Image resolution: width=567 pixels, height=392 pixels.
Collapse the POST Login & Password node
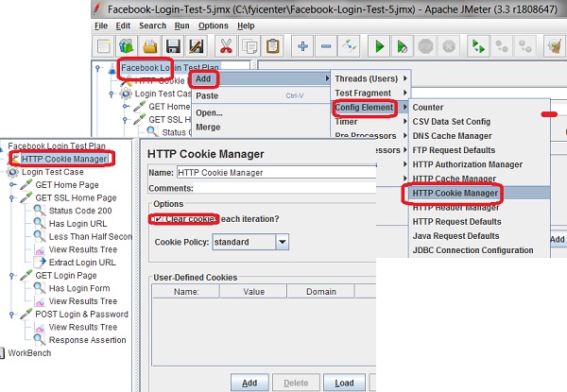click(x=12, y=315)
